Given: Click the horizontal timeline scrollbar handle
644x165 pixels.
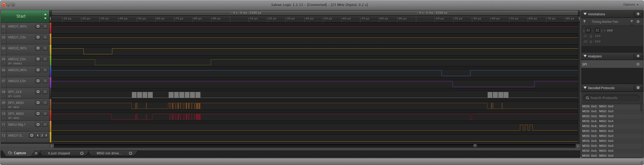Looking at the screenshot, I should [475, 146].
